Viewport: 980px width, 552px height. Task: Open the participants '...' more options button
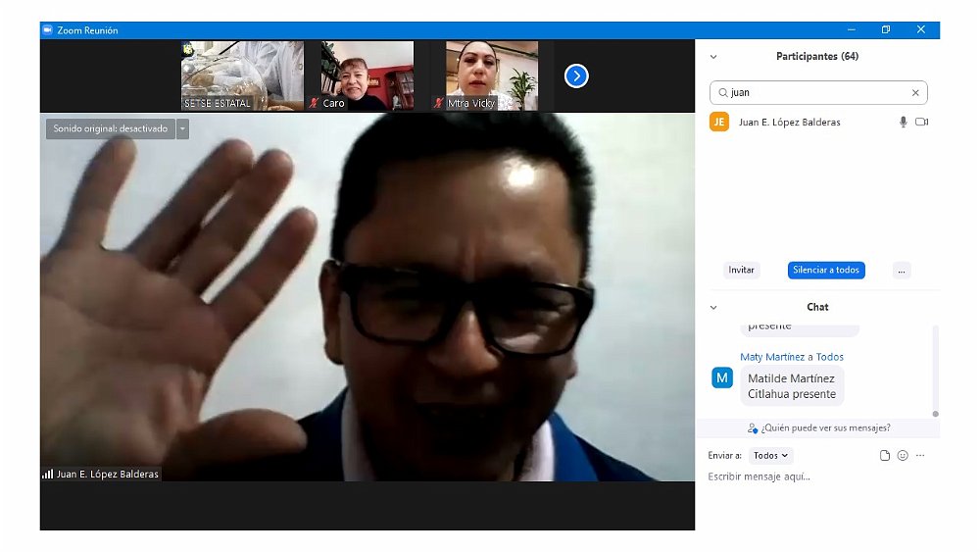(902, 271)
